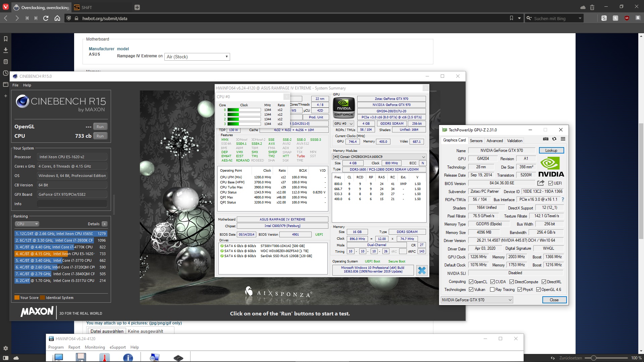Click the padlock site info icon
The image size is (644, 362).
(x=76, y=18)
